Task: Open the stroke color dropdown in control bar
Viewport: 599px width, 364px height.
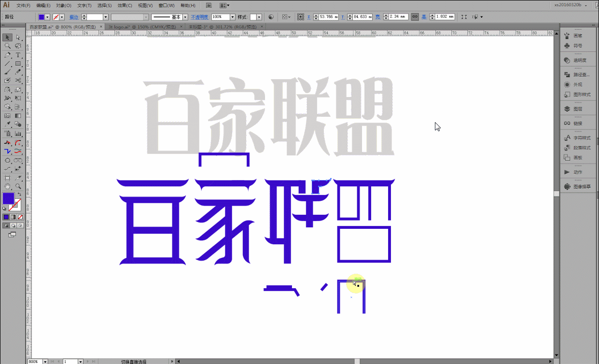Action: tap(62, 17)
